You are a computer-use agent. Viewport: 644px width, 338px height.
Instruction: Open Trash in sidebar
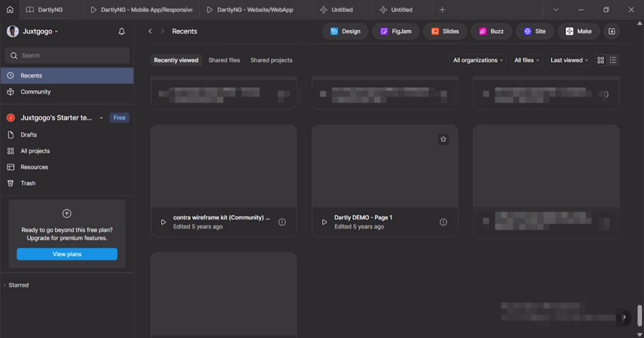(x=28, y=183)
